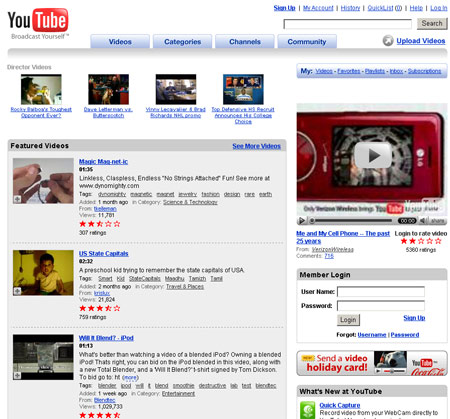Add Will It Blend iPod to QuickList plus icon
The image size is (450, 419).
click(17, 375)
